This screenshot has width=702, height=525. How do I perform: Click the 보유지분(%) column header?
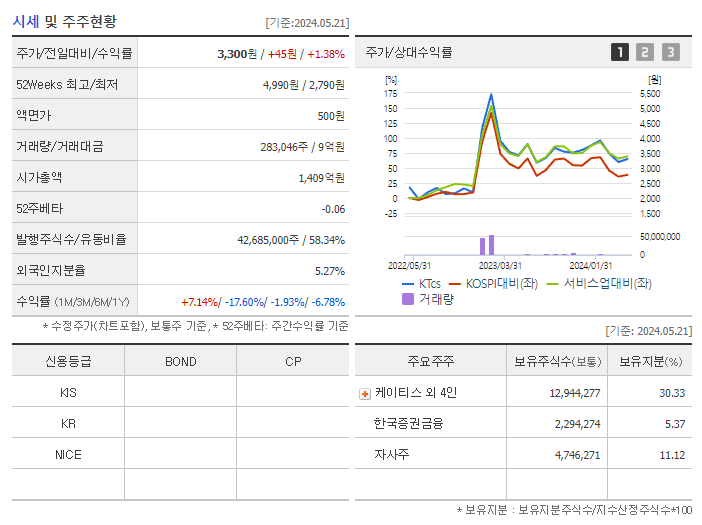651,361
